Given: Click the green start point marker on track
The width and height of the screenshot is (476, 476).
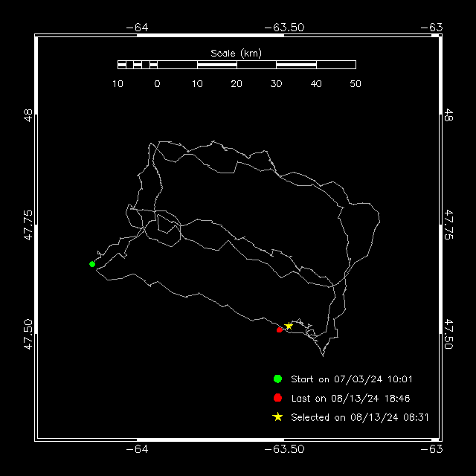Looking at the screenshot, I should 92,264.
